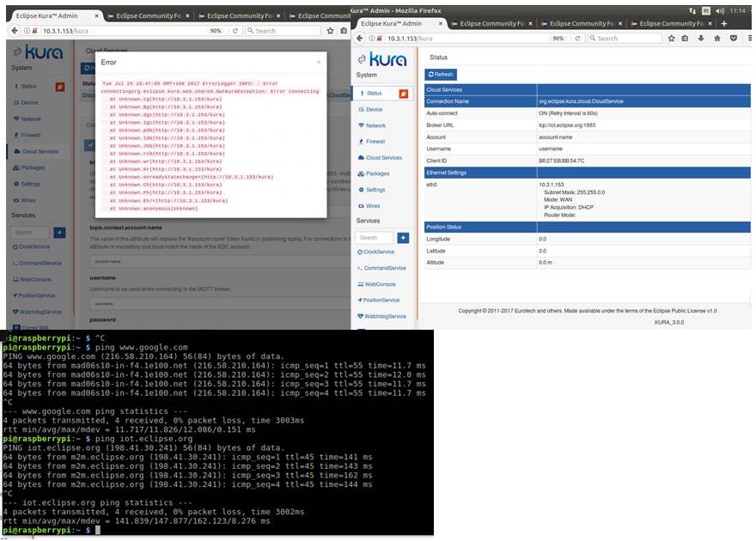Viewport: 756px width, 541px height.
Task: Bookmark page with star, right Firefox window
Action: coord(672,38)
